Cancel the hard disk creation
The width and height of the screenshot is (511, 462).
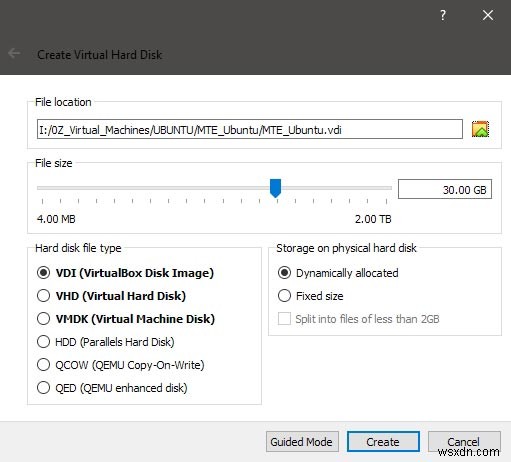click(x=464, y=442)
